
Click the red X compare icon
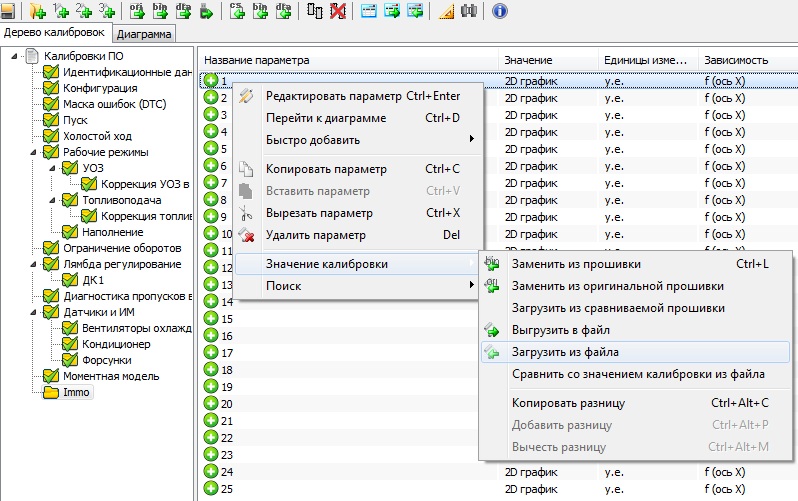pyautogui.click(x=338, y=11)
